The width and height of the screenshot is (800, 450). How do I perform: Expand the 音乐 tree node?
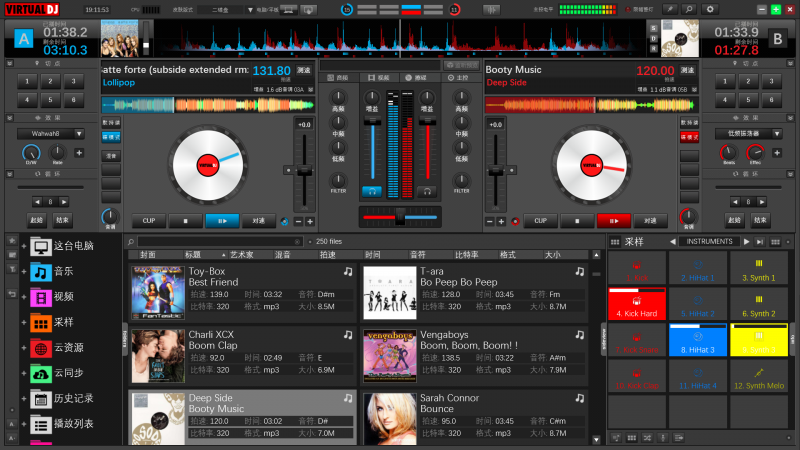23,272
